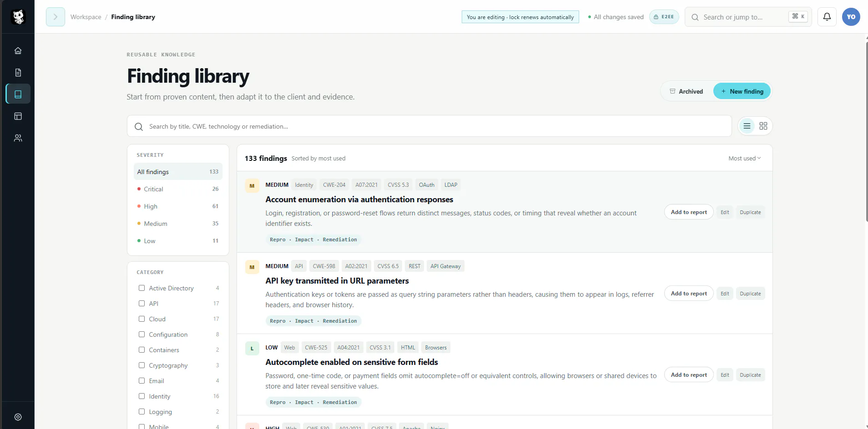Click the E2EE lock badge
The width and height of the screenshot is (868, 429).
tap(664, 17)
